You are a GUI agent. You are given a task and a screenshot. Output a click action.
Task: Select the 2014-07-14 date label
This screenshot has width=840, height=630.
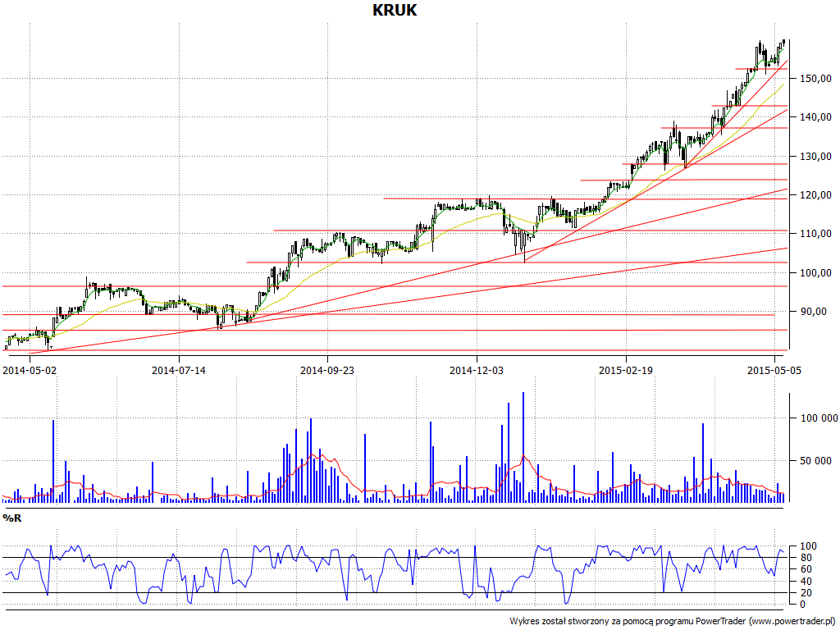(x=178, y=370)
